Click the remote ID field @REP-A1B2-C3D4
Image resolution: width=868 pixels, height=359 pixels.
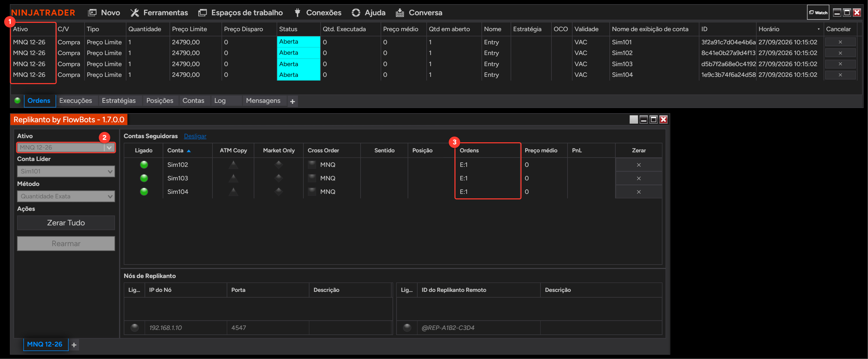[x=479, y=328]
